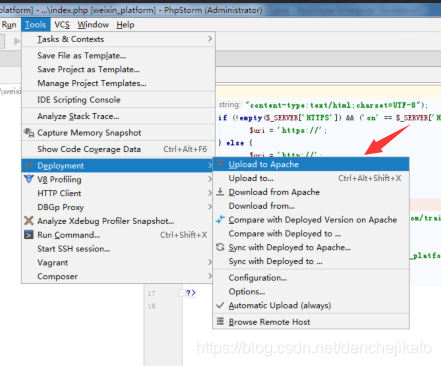441x366 pixels.
Task: Click the gray toolbar run arrow
Action: (x=17, y=41)
